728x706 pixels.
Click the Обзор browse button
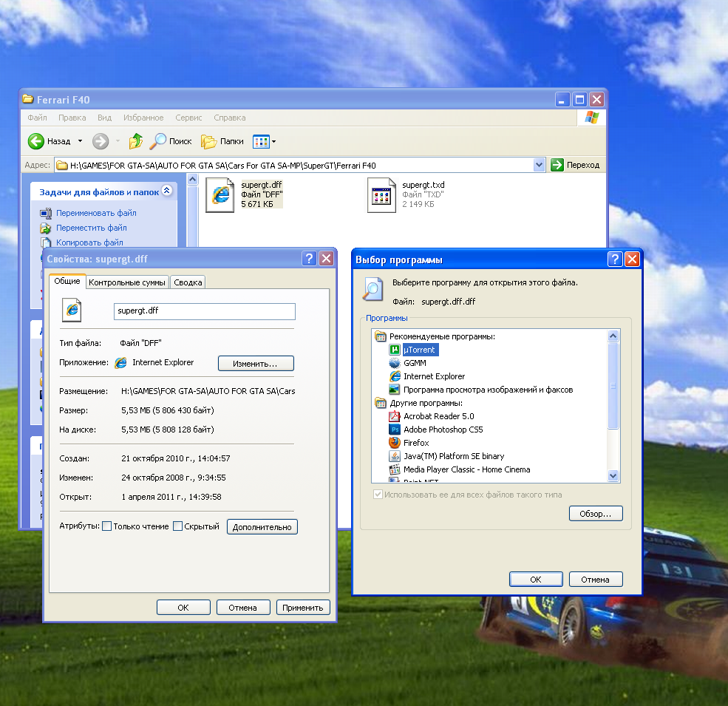click(596, 514)
